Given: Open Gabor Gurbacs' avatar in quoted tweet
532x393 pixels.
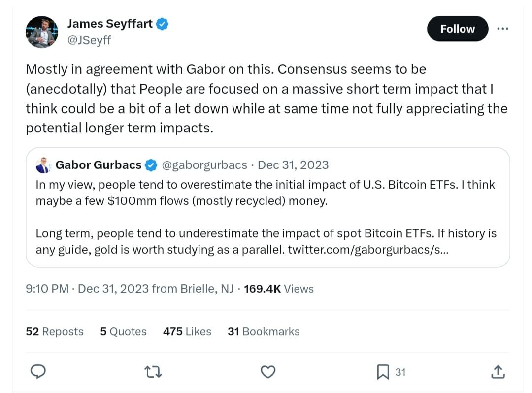Looking at the screenshot, I should (x=43, y=165).
